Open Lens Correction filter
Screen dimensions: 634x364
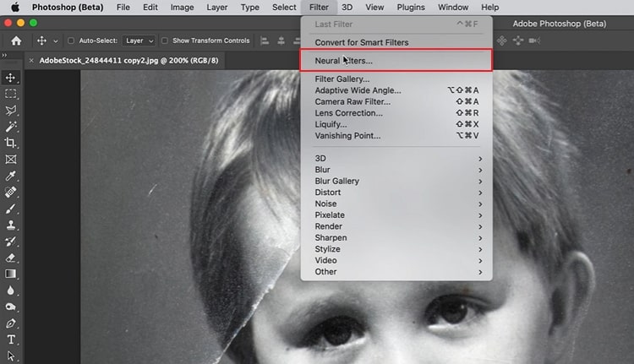pyautogui.click(x=396, y=112)
